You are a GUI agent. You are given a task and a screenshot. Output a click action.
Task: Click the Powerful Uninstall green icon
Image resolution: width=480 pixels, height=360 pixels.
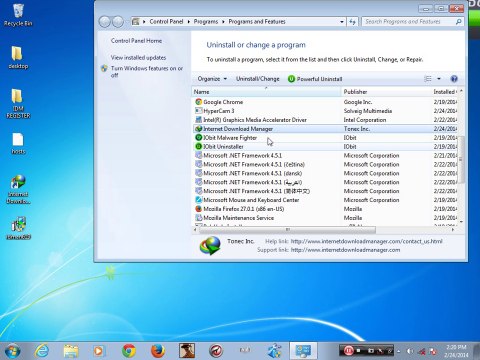[291, 79]
